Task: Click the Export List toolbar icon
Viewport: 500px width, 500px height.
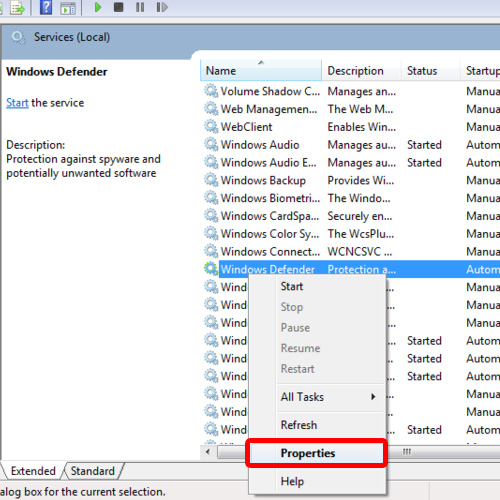Action: [17, 8]
